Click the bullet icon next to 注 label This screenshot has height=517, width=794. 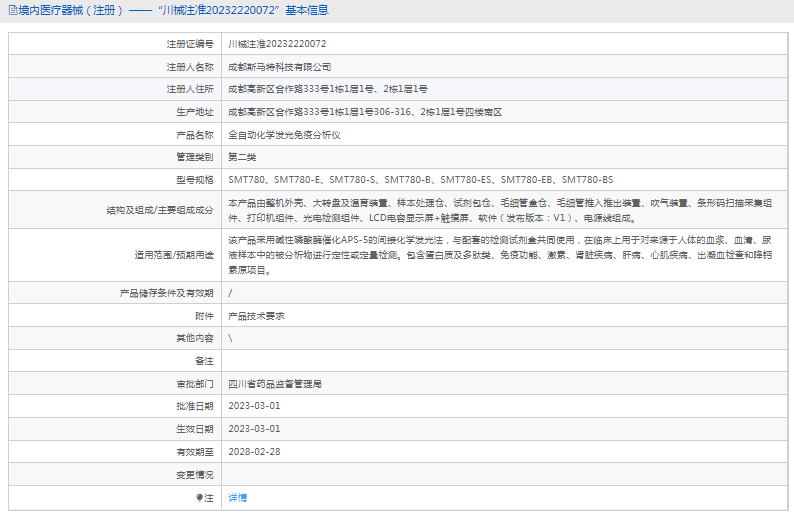point(200,498)
